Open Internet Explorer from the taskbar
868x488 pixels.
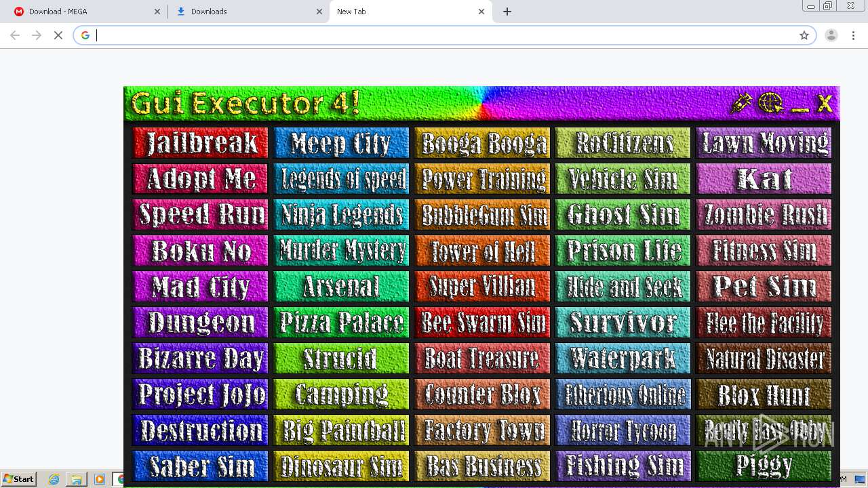coord(54,479)
